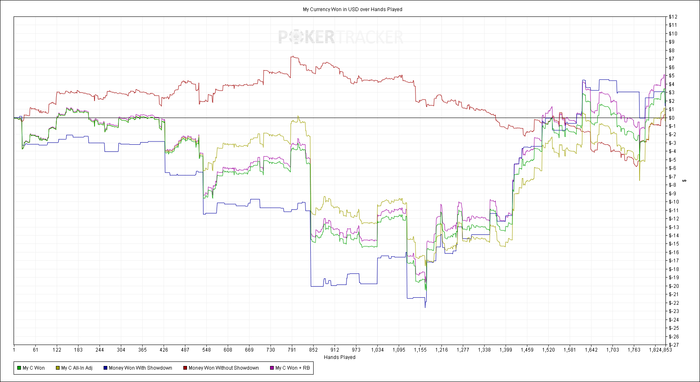Click the 1,520 tick on the x-axis
Image resolution: width=700 pixels, height=382 pixels.
click(549, 351)
